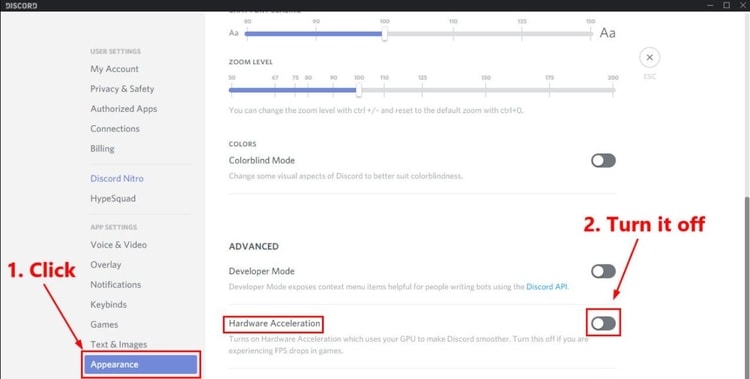Enable Developer Mode switch
This screenshot has width=750, height=379.
pos(603,272)
